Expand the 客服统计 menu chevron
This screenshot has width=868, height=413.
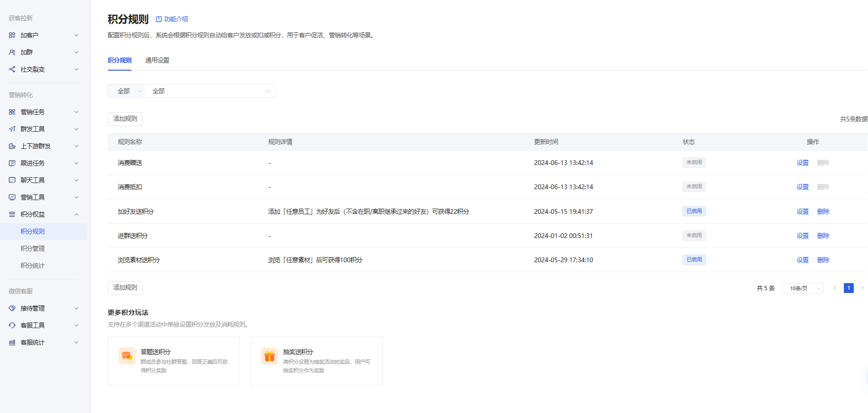pos(76,342)
